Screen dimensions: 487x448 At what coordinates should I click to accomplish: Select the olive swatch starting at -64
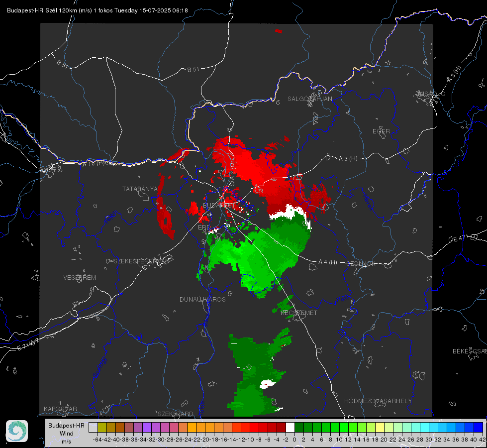[x=102, y=428]
